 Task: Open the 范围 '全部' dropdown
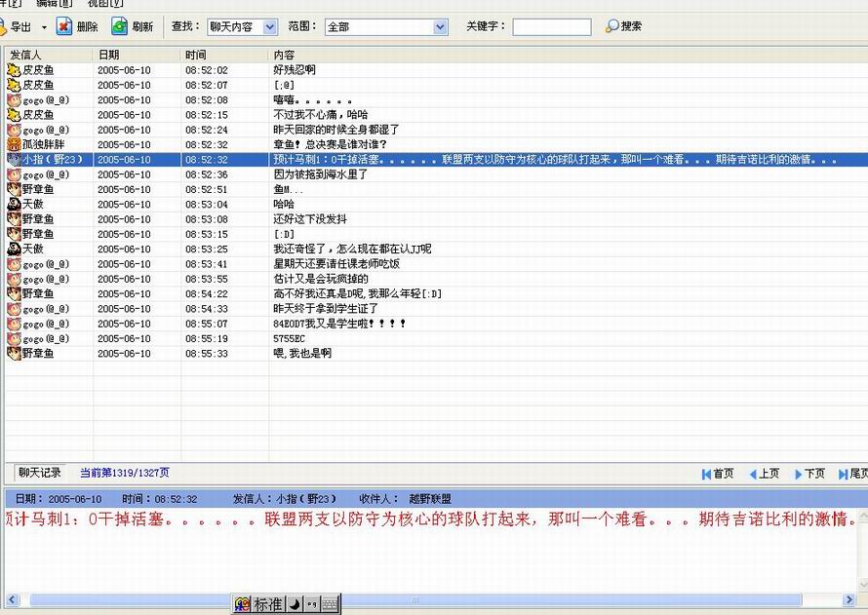[x=440, y=27]
